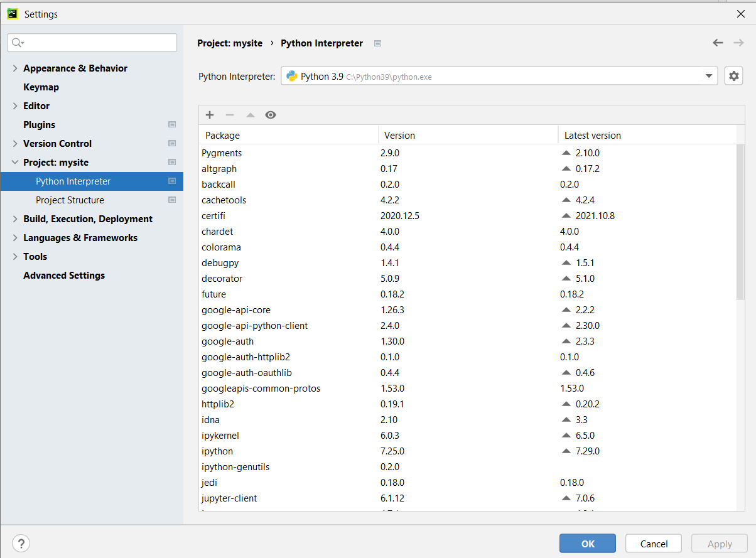Select Python Interpreter in sidebar
The height and width of the screenshot is (558, 756).
tap(92, 181)
